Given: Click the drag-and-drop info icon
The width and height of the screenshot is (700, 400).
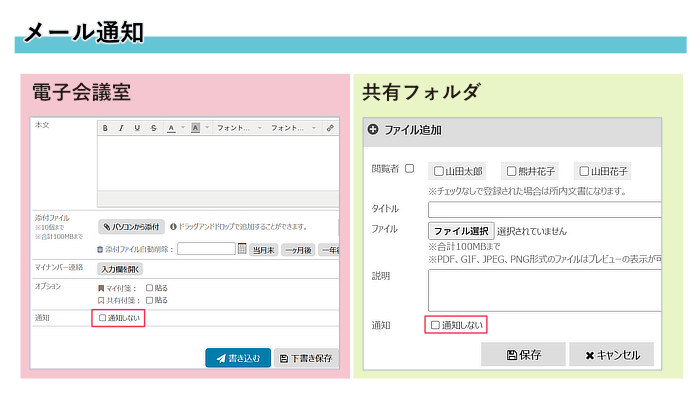Looking at the screenshot, I should [x=173, y=227].
